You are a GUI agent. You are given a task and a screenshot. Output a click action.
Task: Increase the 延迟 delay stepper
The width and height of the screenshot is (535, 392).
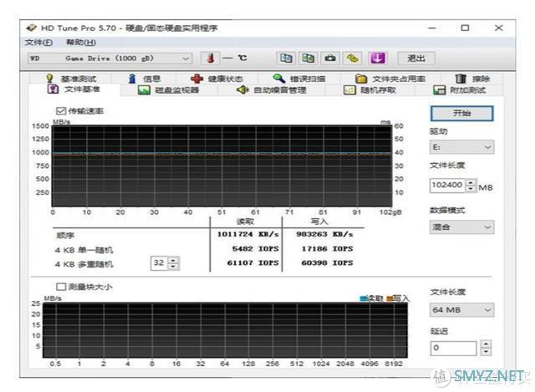486,344
